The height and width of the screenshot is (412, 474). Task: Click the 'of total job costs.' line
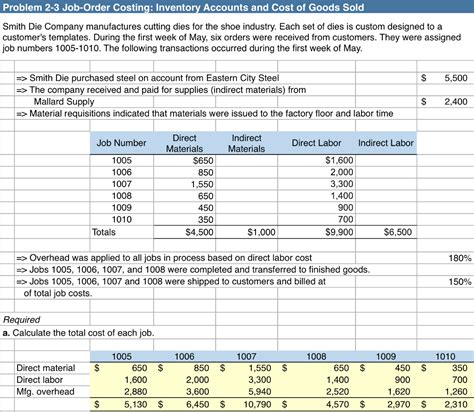[x=58, y=293]
